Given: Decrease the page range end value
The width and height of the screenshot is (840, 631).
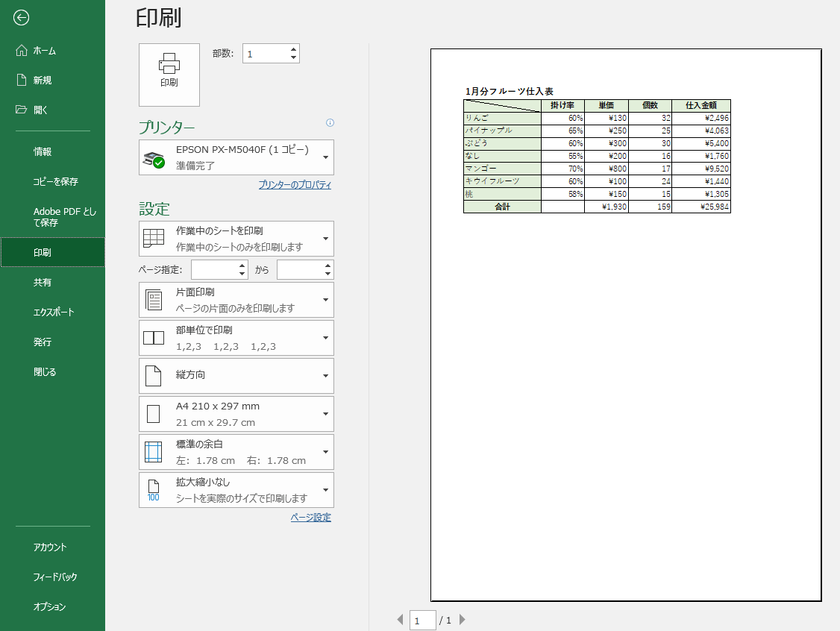Looking at the screenshot, I should tap(327, 274).
